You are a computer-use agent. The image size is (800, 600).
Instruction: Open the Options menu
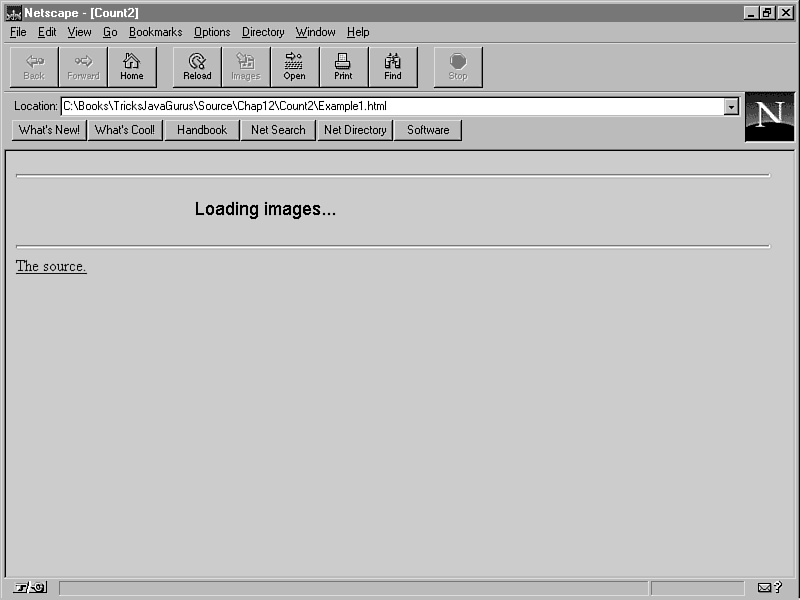212,32
